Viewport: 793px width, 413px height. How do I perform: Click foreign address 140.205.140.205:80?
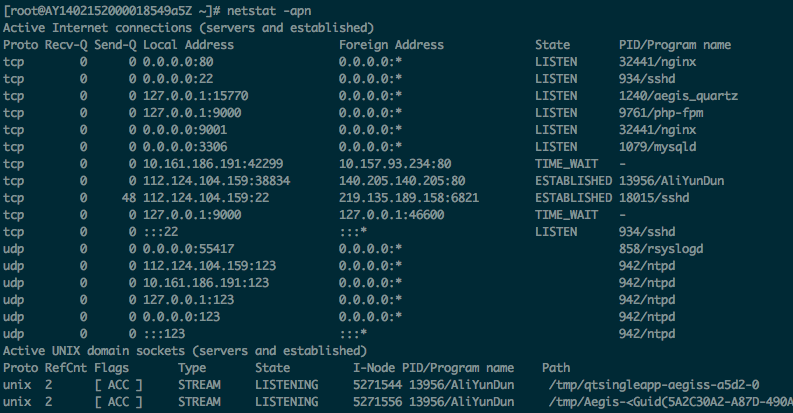402,181
